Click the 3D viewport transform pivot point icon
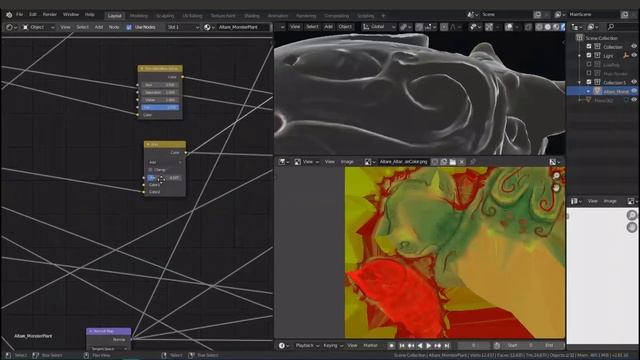 404,27
